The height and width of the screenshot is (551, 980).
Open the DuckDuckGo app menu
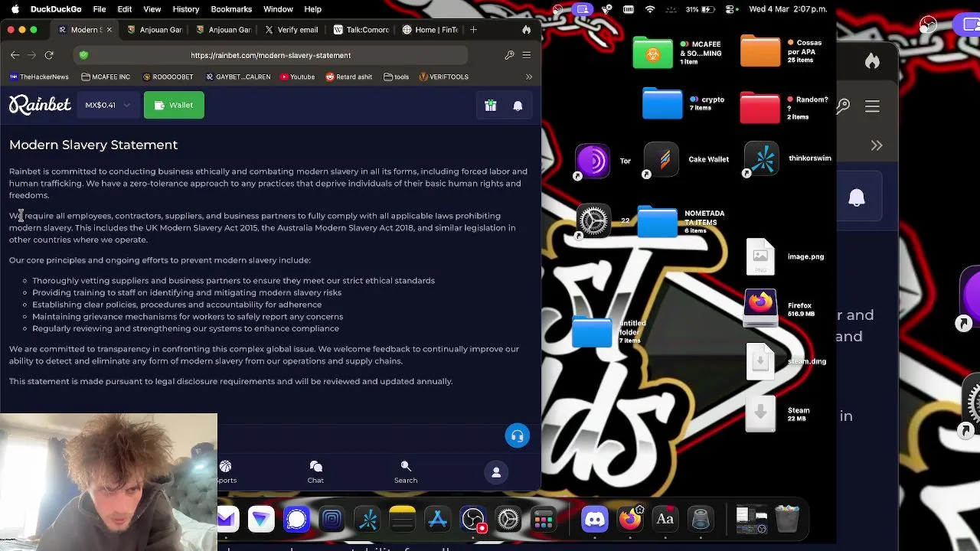point(56,9)
